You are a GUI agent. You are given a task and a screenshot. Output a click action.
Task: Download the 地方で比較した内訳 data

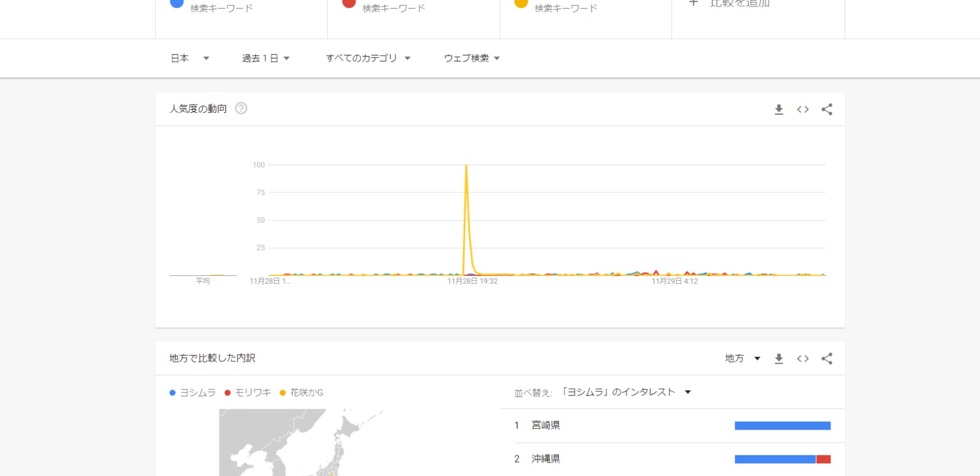tap(779, 359)
